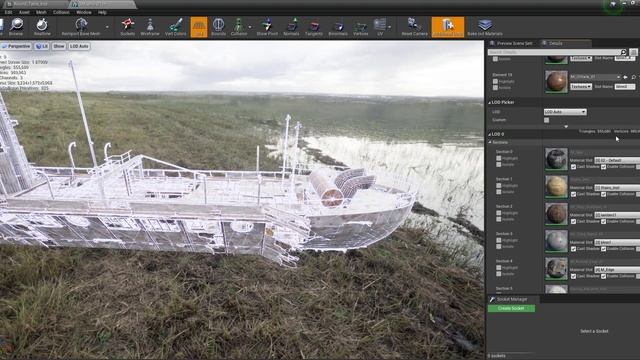Viewport: 640px width, 360px height.
Task: Toggle Vert Colors icon
Action: tap(176, 27)
